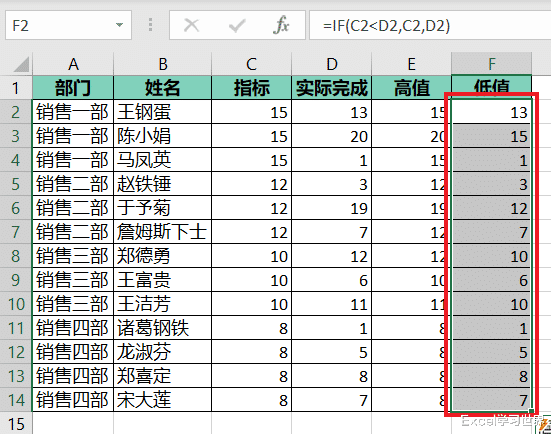The image size is (551, 434).
Task: Select column F header
Action: tap(492, 64)
